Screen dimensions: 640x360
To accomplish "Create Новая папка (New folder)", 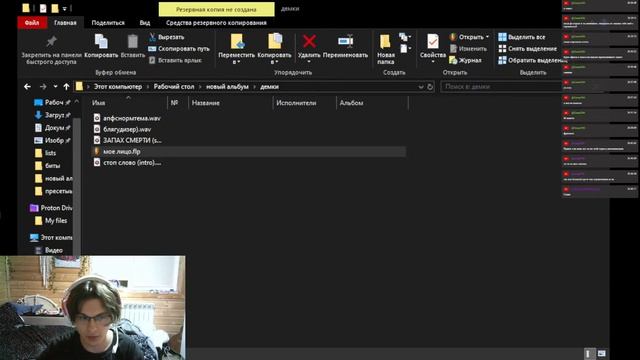I will [x=385, y=49].
